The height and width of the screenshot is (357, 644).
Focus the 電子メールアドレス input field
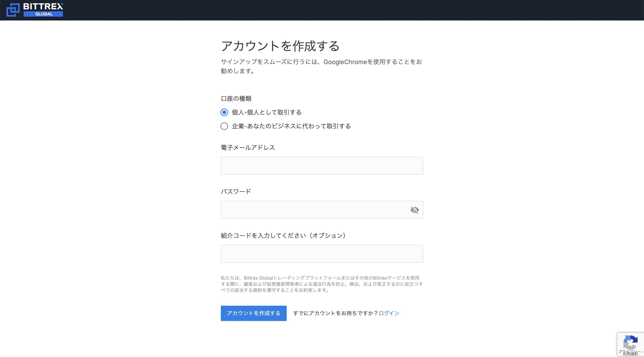point(322,166)
